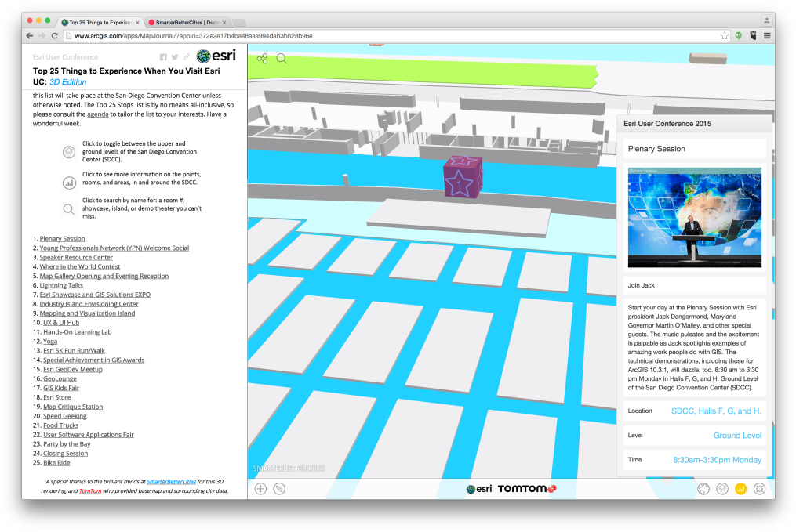Open Special Achievement in GIS Awards link
Screen dimensions: 796x532
[94, 360]
